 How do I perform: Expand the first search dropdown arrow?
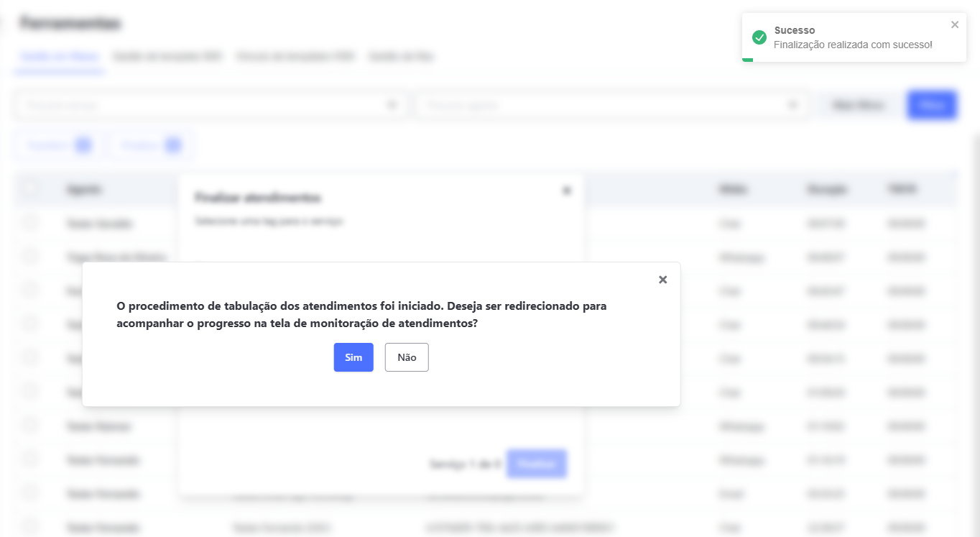click(x=392, y=105)
